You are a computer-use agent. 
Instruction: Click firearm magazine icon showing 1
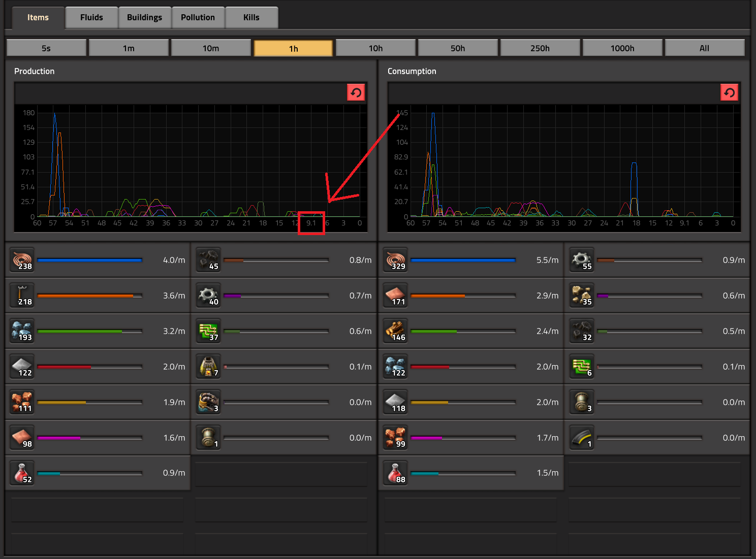pos(582,438)
